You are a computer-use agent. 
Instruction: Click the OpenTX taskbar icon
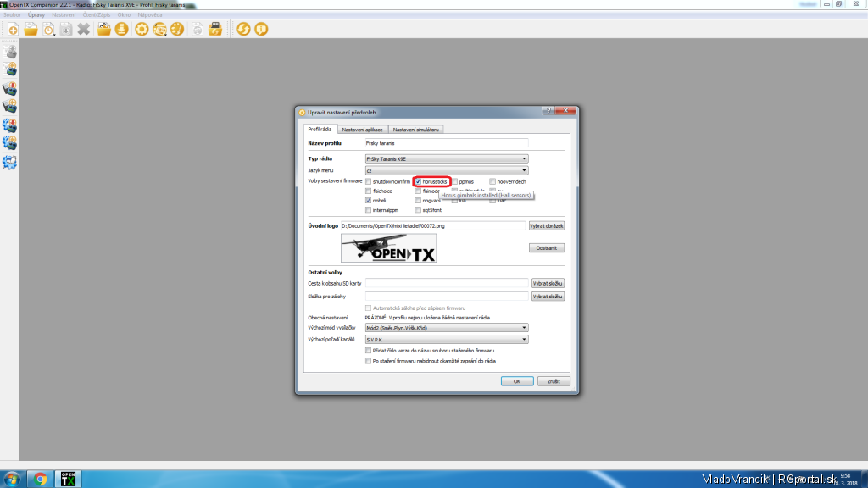[68, 480]
